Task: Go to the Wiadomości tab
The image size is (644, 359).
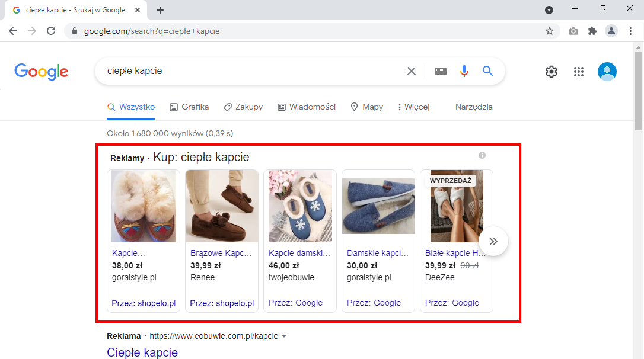Action: click(x=307, y=107)
